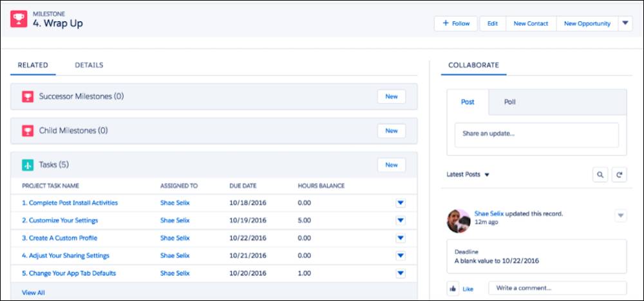Search the feed with magnifier icon
The image size is (644, 301).
(x=600, y=175)
